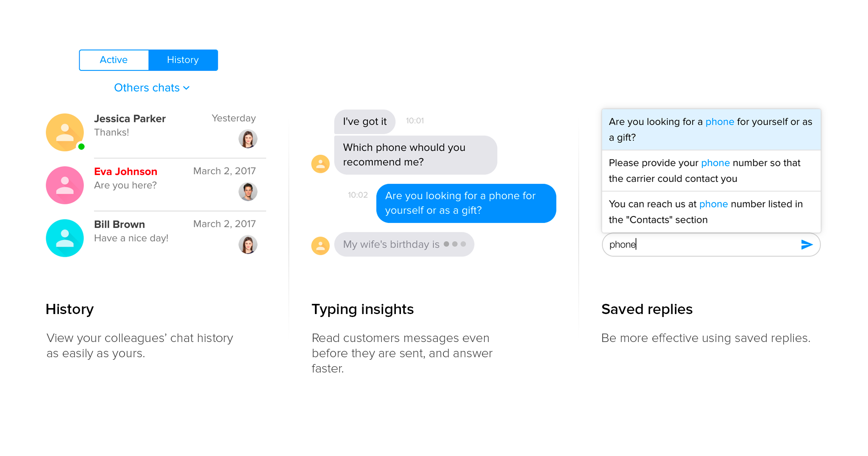Image resolution: width=868 pixels, height=456 pixels.
Task: Expand the Others chats dropdown
Action: pos(147,88)
